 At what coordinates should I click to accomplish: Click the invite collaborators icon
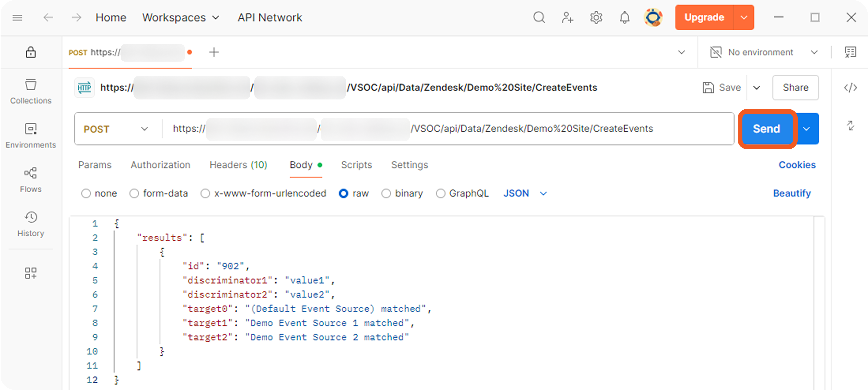(567, 17)
